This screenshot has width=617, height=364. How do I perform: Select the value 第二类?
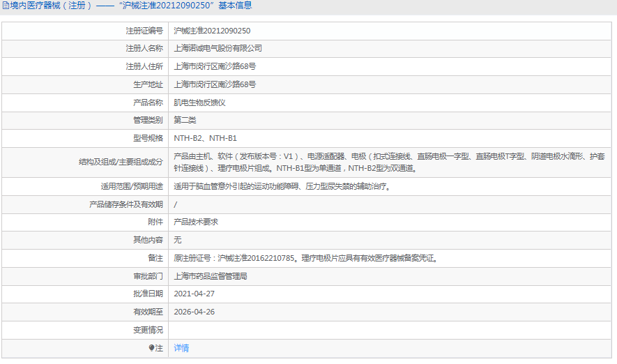click(185, 120)
